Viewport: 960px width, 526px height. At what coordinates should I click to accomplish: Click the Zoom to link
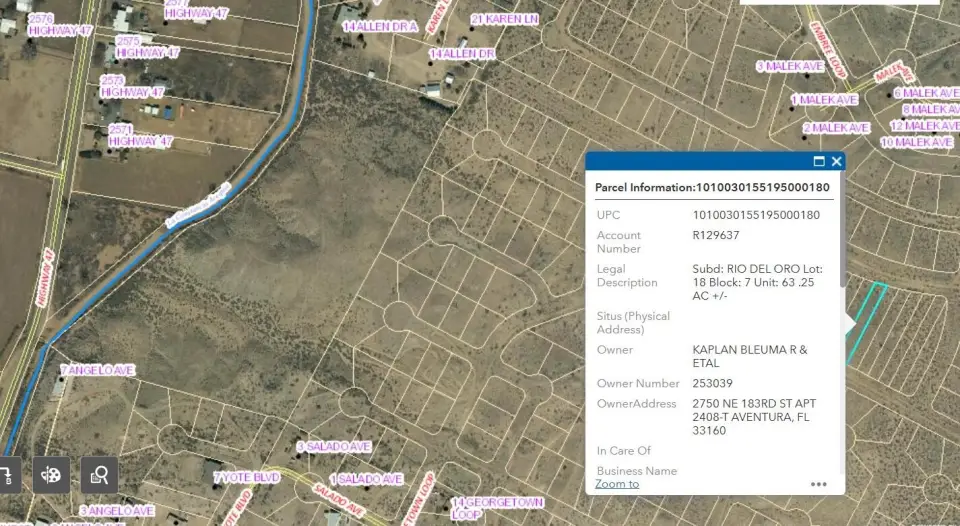tap(617, 484)
